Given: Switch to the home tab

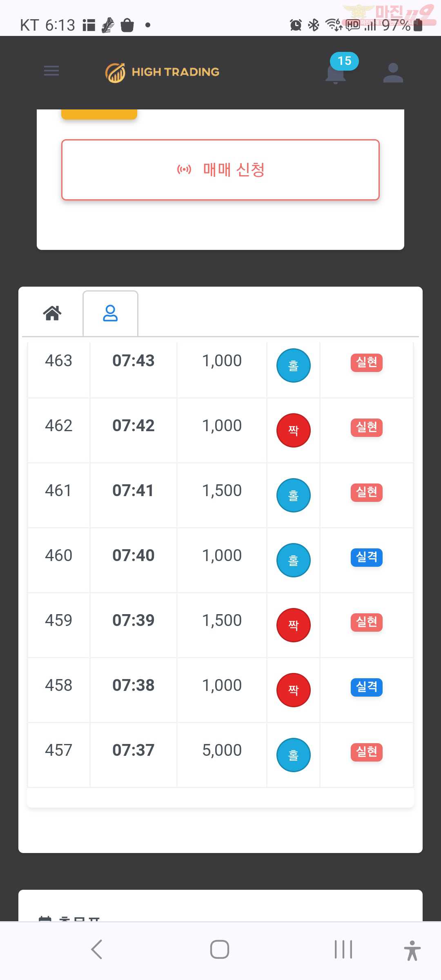Looking at the screenshot, I should pos(52,313).
